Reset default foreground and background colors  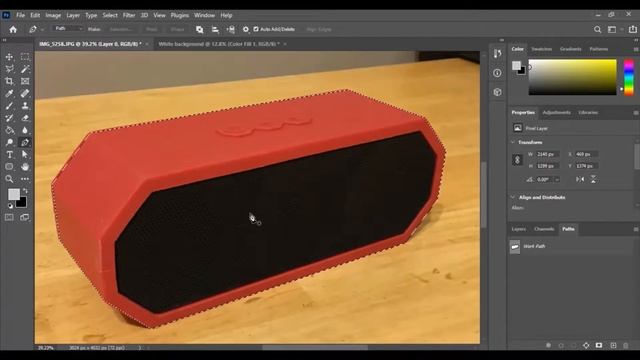point(10,206)
